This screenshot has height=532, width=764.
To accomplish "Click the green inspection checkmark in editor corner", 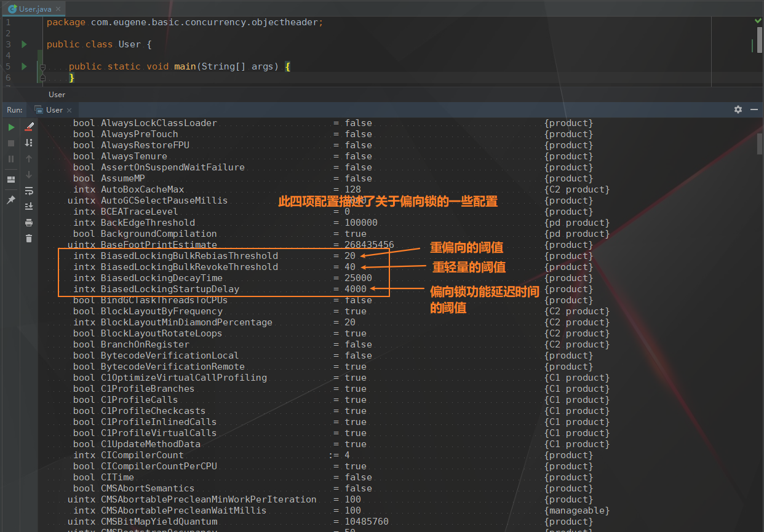I will [758, 21].
